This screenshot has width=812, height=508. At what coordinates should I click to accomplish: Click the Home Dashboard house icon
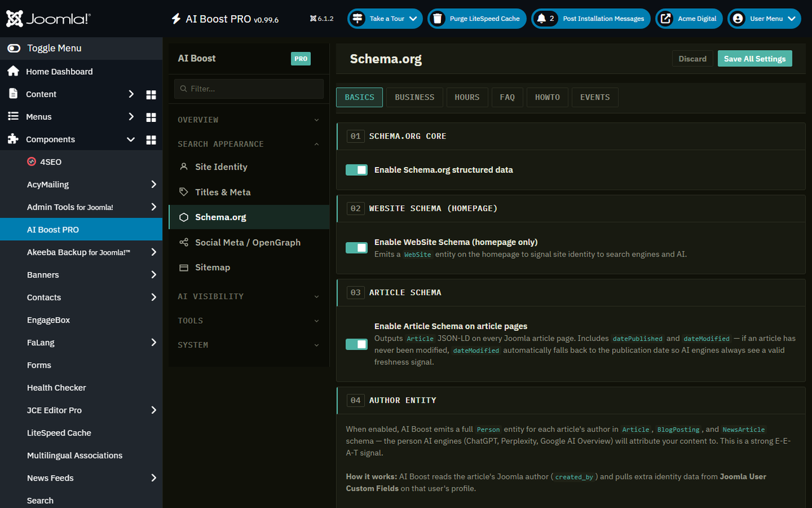pyautogui.click(x=13, y=71)
